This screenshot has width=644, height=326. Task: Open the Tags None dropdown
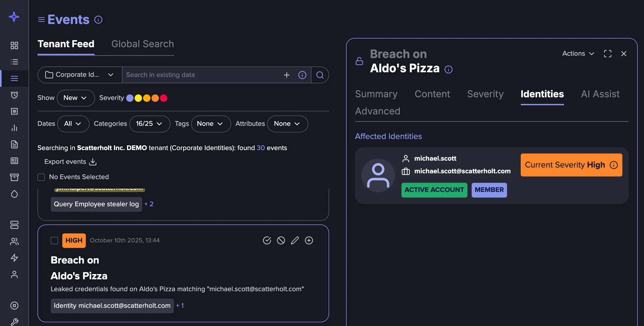pyautogui.click(x=211, y=124)
